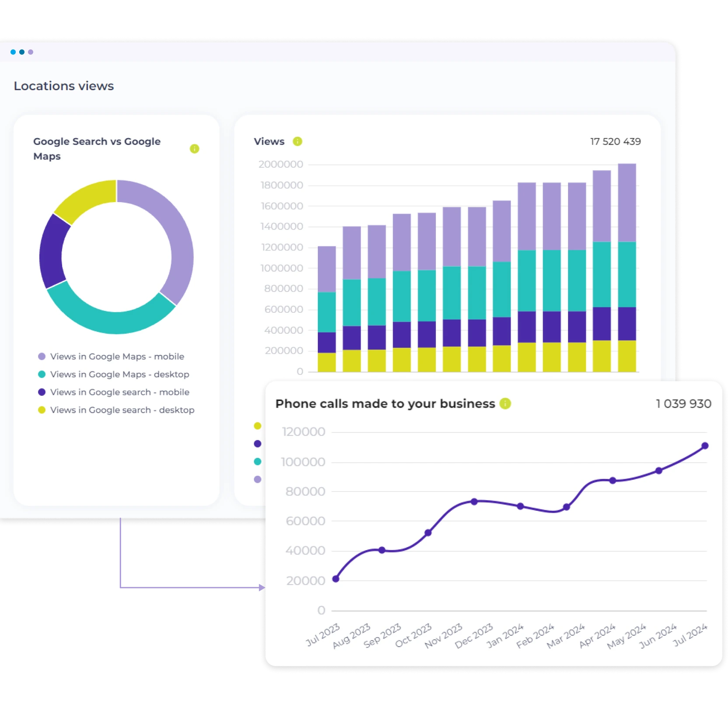Click the 120000 y-axis label in phone calls chart
Image resolution: width=728 pixels, height=708 pixels.
point(303,432)
